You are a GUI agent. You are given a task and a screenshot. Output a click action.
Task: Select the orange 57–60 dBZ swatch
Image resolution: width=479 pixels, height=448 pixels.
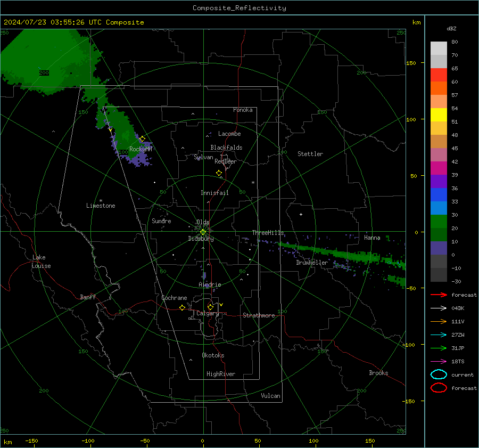439,88
